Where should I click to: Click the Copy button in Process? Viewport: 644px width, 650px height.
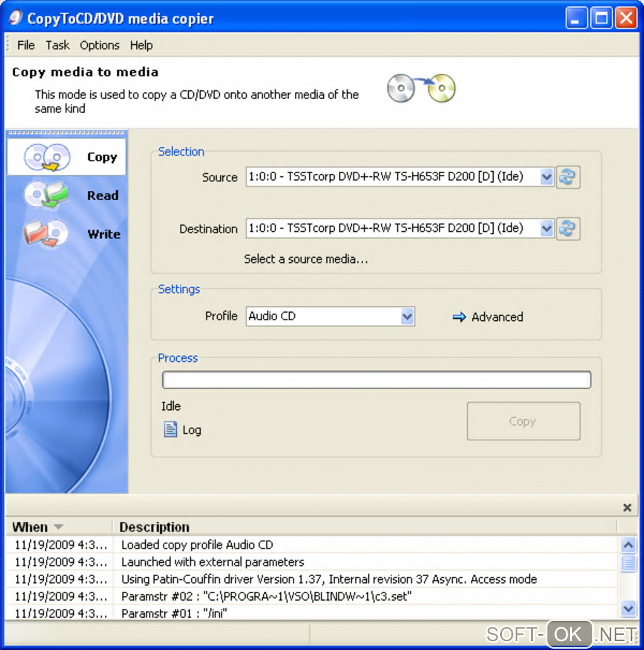click(x=523, y=421)
